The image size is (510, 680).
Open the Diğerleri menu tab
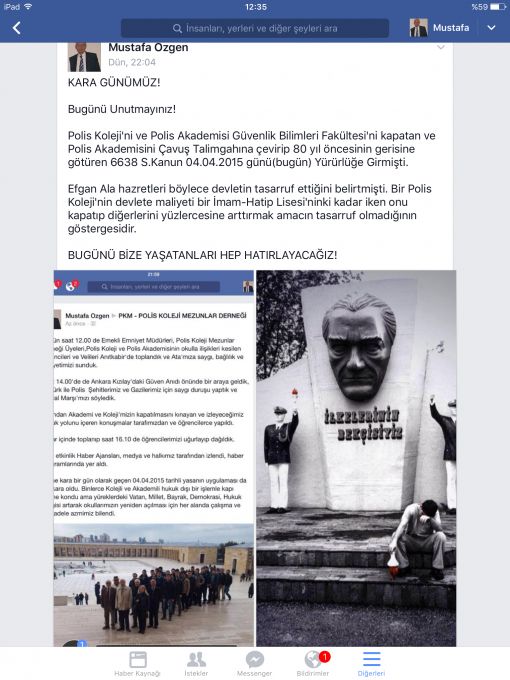point(371,664)
